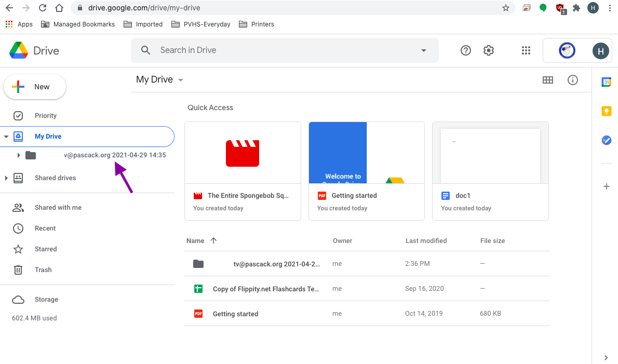Click the green Hangouts extension icon
The height and width of the screenshot is (364, 618).
click(543, 8)
